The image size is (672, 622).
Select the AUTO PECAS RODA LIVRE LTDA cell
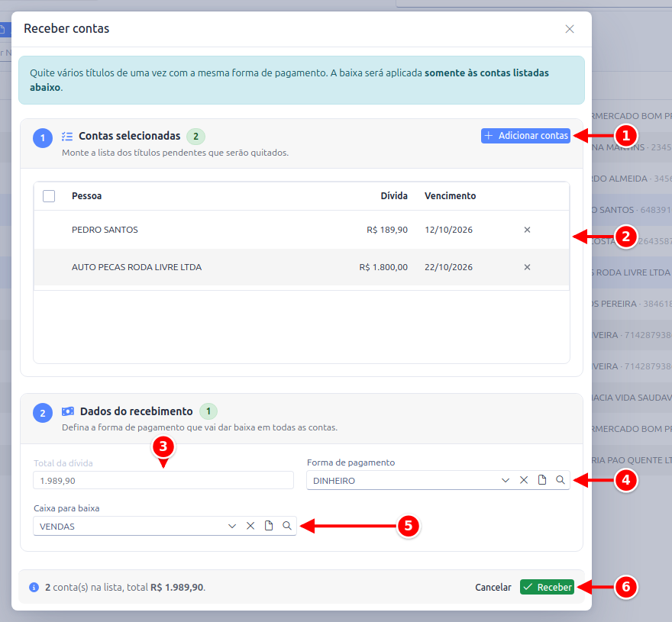click(x=137, y=267)
